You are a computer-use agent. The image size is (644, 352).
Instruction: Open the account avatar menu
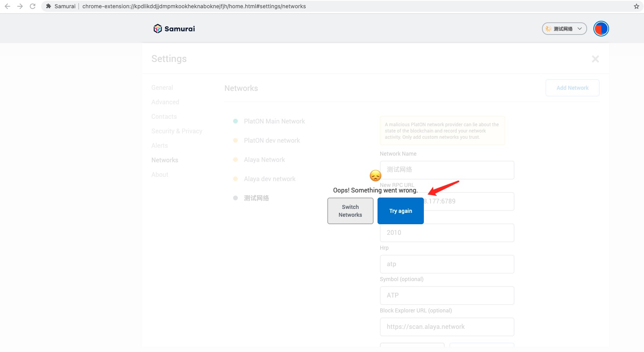pos(601,29)
